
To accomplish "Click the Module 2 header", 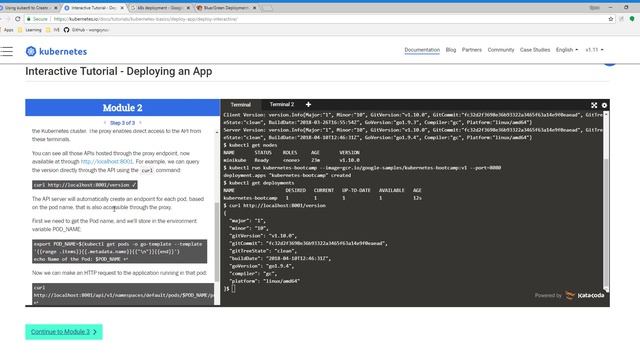I will (122, 108).
